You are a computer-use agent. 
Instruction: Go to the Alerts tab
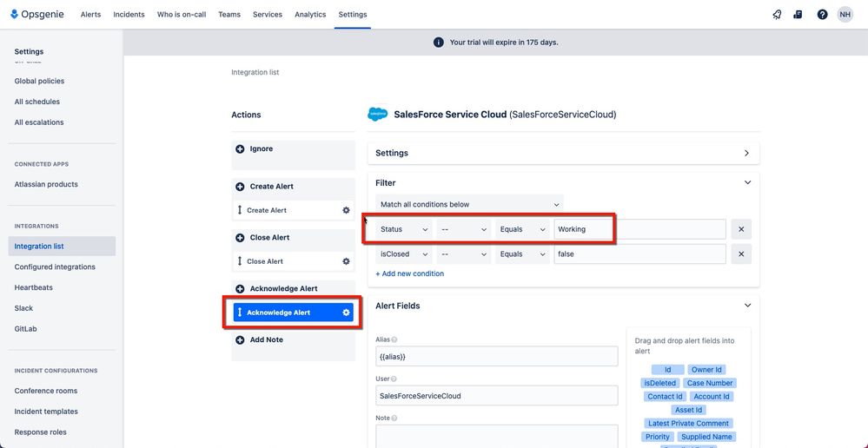point(90,15)
